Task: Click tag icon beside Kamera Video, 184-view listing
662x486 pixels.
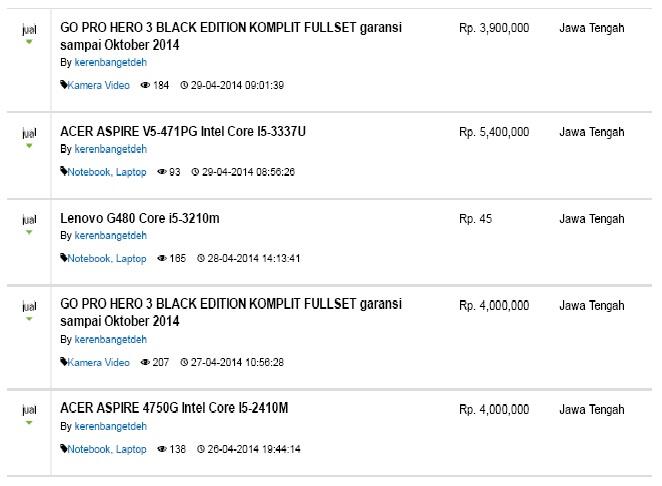Action: click(x=64, y=85)
